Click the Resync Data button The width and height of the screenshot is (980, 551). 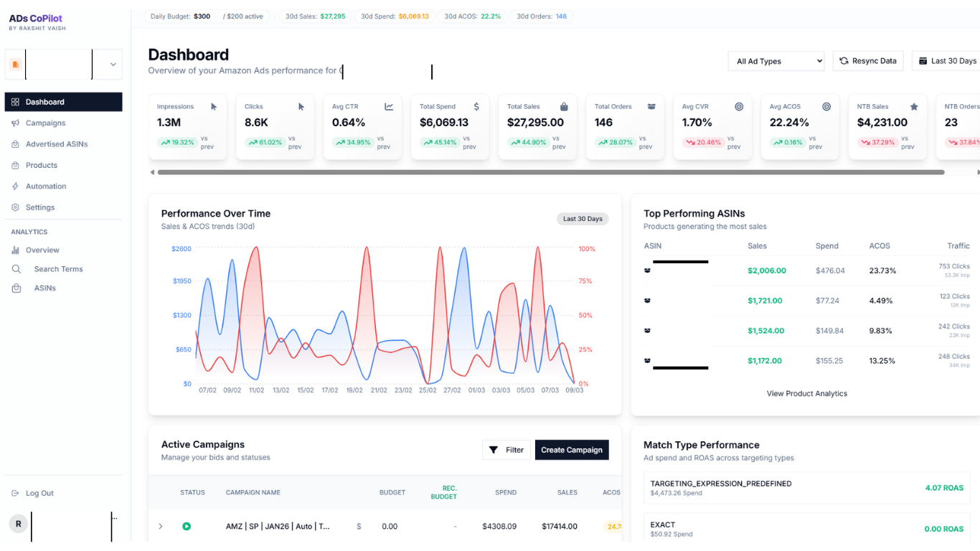coord(868,61)
